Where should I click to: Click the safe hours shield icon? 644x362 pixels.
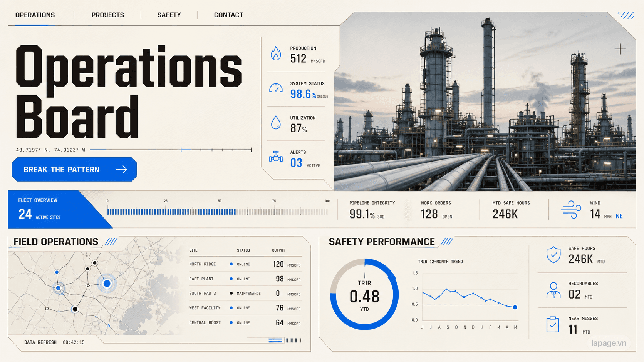click(553, 255)
